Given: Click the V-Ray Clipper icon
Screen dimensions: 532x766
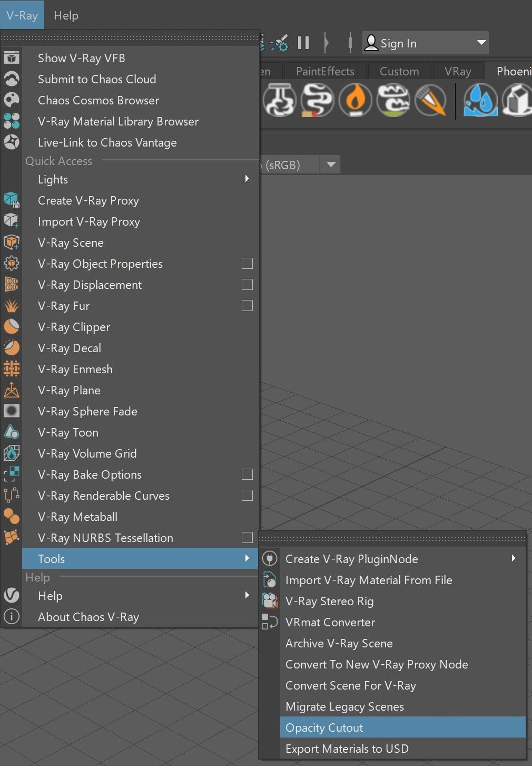Looking at the screenshot, I should tap(12, 327).
